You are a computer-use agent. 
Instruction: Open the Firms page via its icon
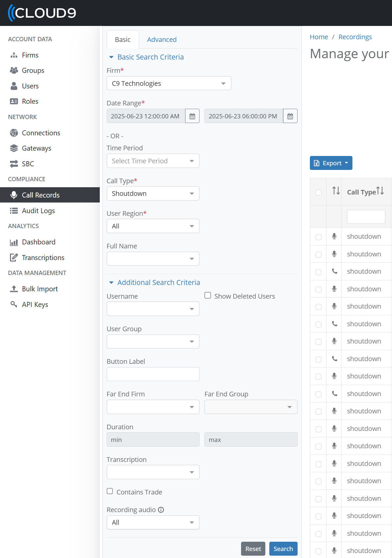click(14, 55)
